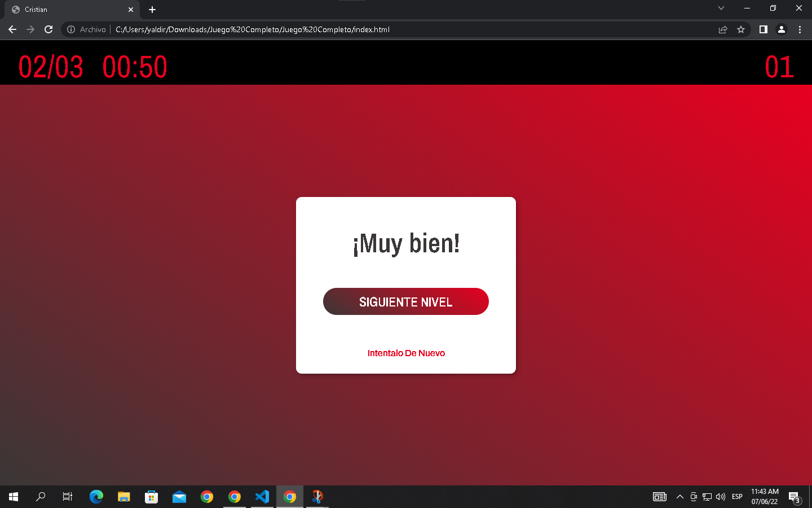Open the Chrome profile menu
812x508 pixels.
(x=782, y=29)
